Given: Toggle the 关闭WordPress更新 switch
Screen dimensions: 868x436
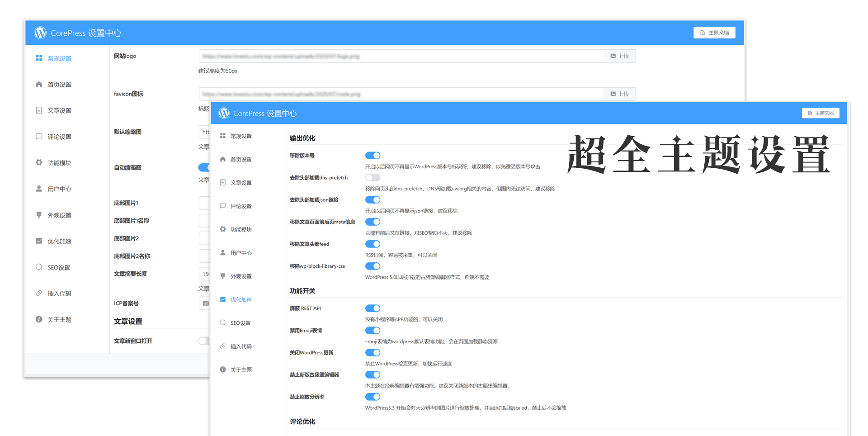Looking at the screenshot, I should pyautogui.click(x=373, y=352).
